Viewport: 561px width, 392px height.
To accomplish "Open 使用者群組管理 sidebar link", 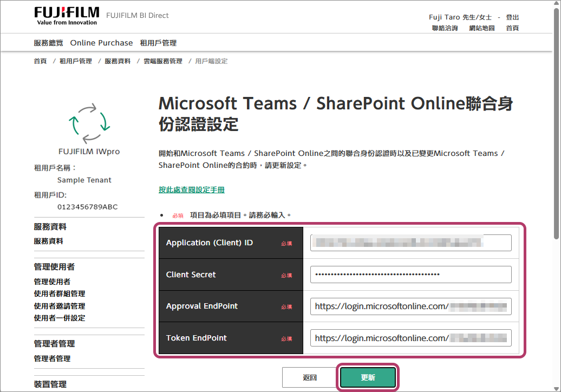I will click(x=60, y=293).
